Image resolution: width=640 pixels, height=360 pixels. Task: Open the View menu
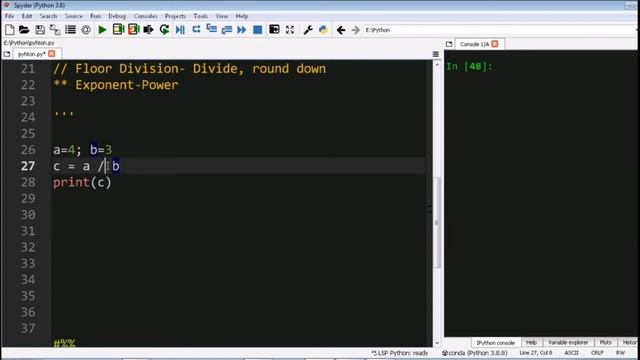[222, 16]
